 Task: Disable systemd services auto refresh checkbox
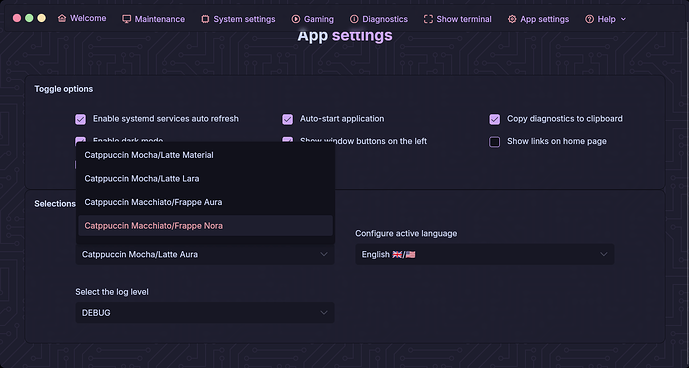click(80, 119)
